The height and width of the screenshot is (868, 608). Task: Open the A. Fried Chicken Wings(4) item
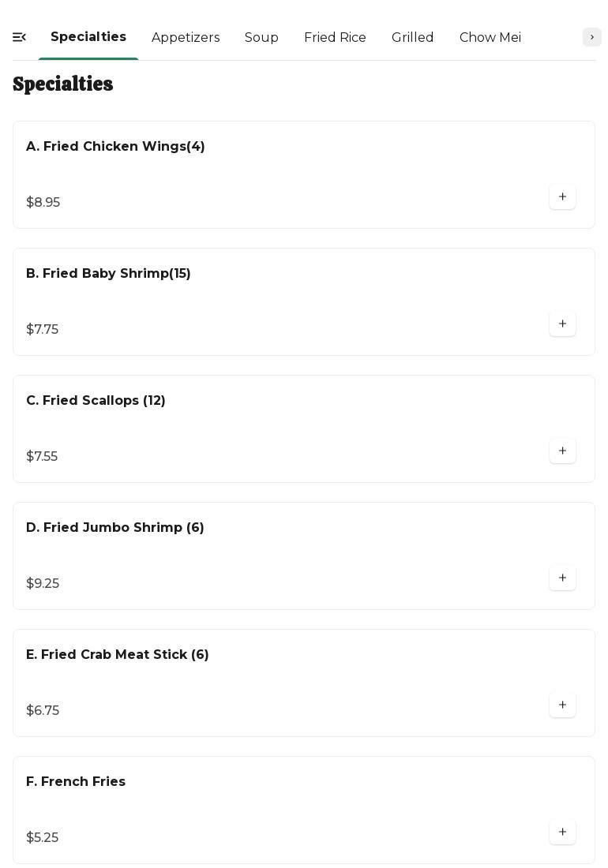115,147
